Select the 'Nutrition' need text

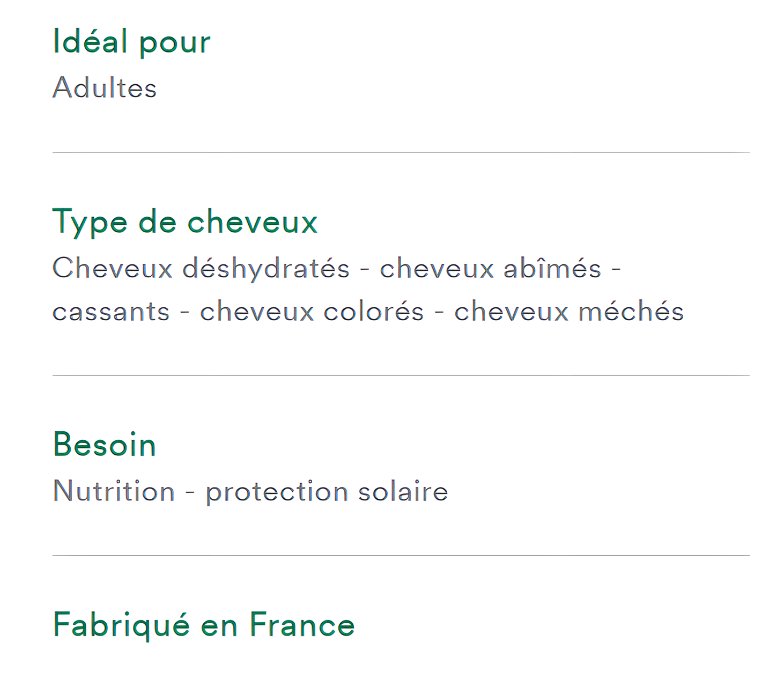tap(114, 491)
